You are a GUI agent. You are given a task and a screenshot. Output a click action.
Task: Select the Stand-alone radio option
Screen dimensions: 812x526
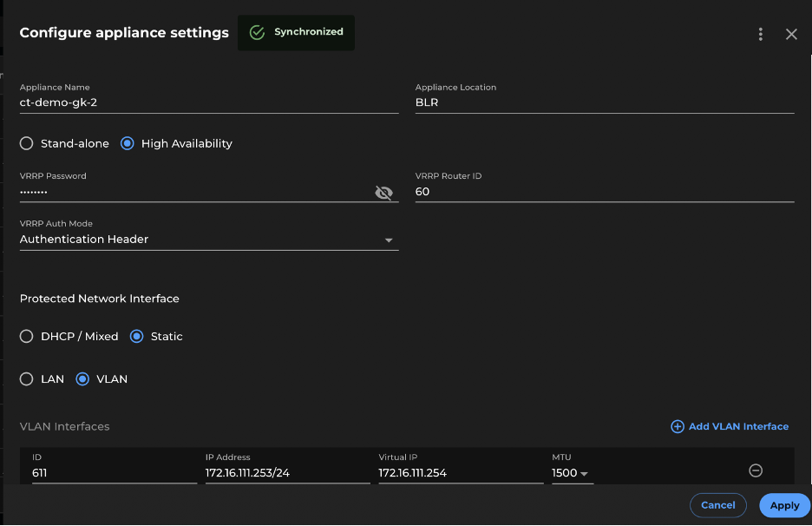[27, 143]
